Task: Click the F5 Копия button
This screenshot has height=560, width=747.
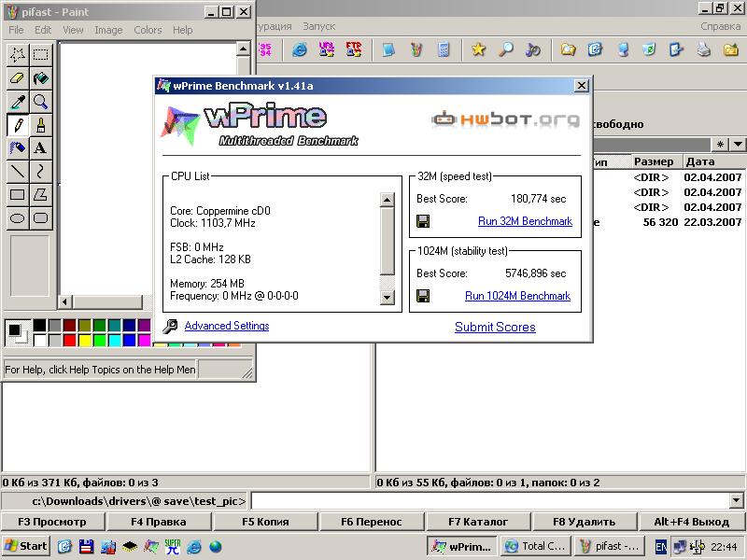Action: pos(265,522)
